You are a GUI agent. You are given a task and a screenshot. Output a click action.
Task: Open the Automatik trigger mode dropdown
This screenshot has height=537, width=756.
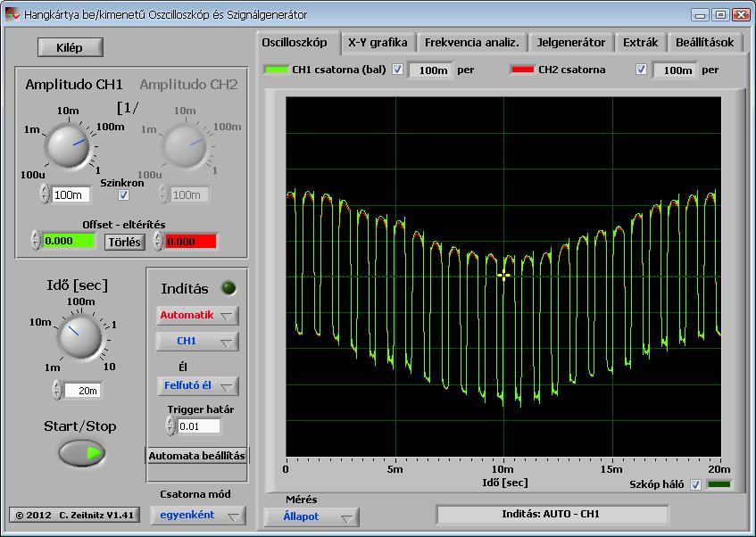pyautogui.click(x=196, y=315)
